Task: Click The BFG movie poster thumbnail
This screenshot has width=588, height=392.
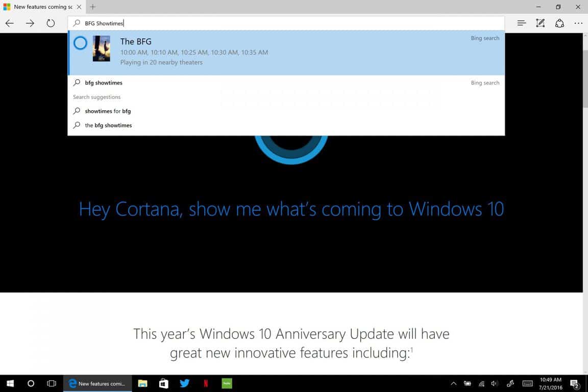Action: [102, 48]
